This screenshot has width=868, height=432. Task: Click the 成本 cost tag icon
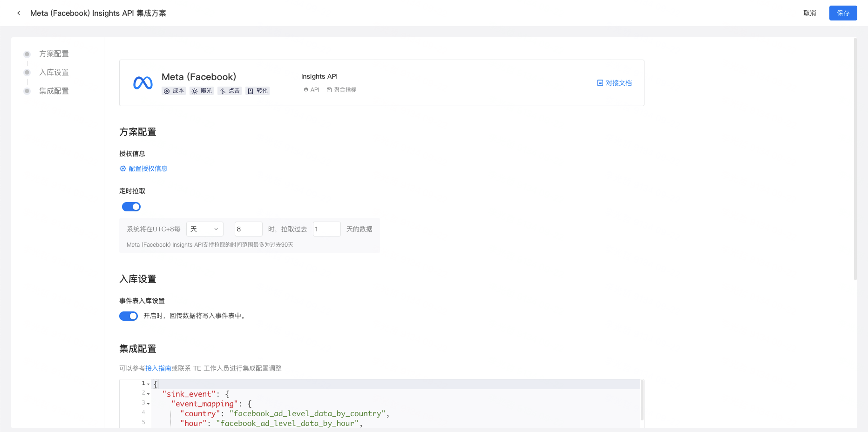pos(167,91)
